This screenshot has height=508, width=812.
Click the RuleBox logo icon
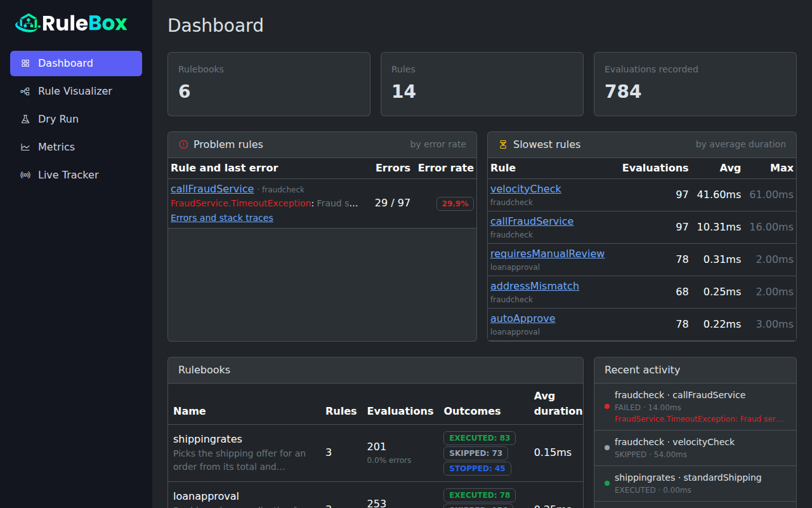[27, 23]
